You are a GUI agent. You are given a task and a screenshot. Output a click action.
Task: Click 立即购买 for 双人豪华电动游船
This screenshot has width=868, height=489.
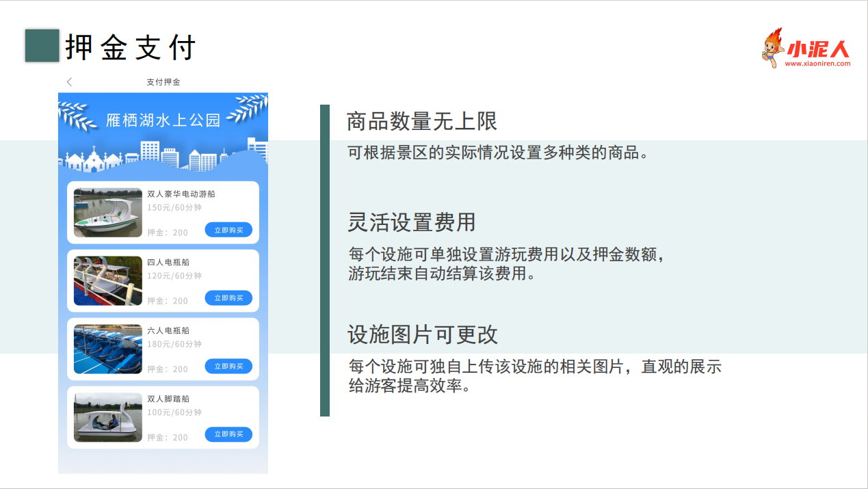pos(228,230)
